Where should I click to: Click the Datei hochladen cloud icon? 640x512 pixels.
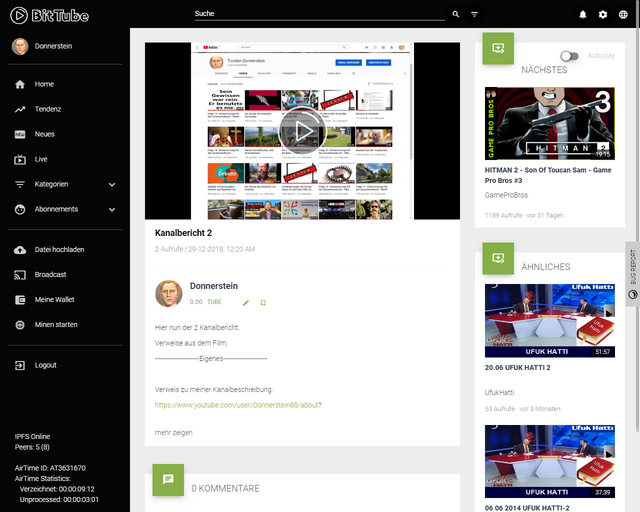click(20, 250)
